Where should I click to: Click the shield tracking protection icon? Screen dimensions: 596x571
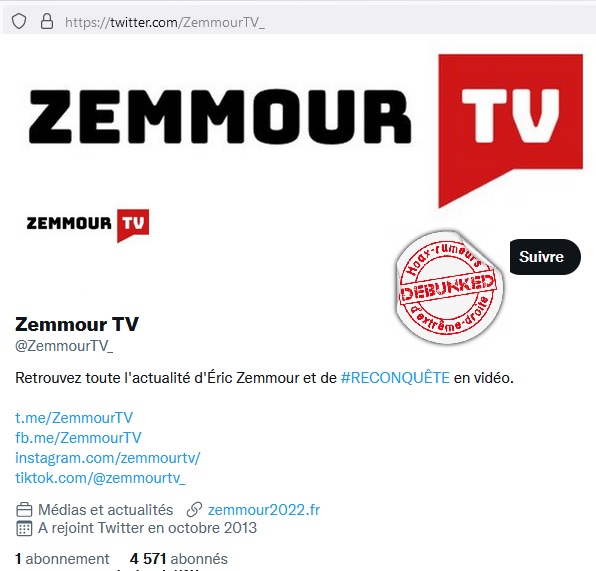click(19, 22)
